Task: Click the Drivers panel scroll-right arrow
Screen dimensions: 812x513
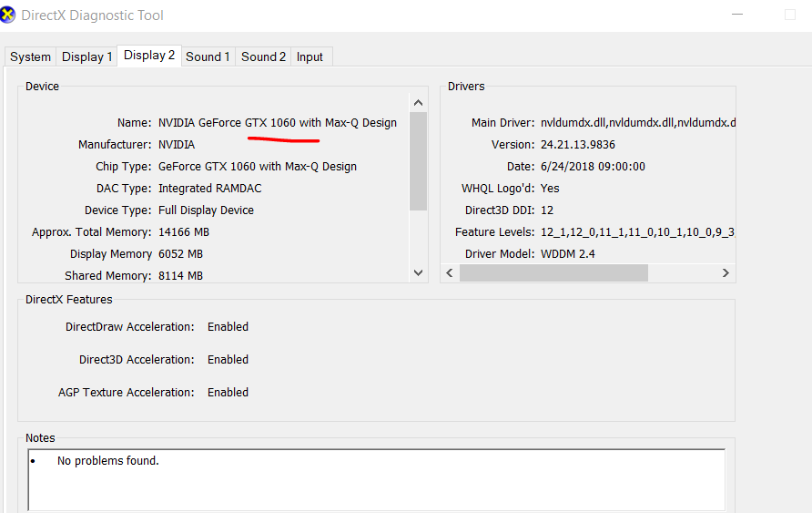Action: 726,273
